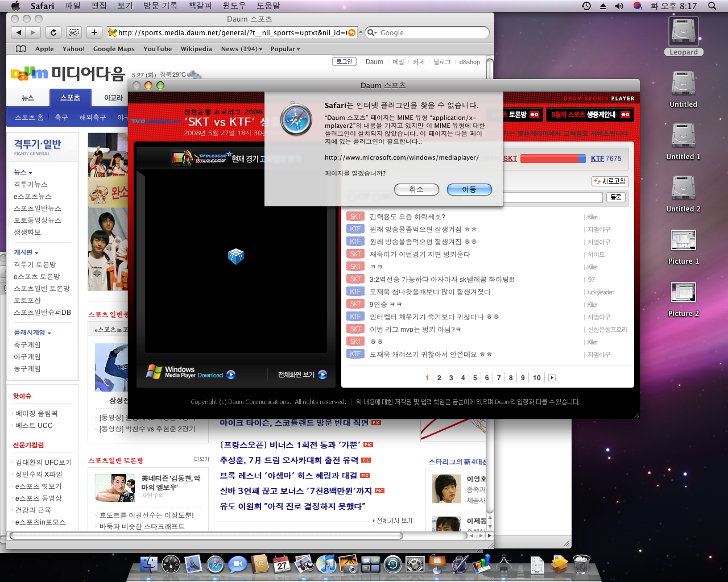Screen dimensions: 728x582
Task: Collapse the 뉴스 sidebar section
Action: 23,172
